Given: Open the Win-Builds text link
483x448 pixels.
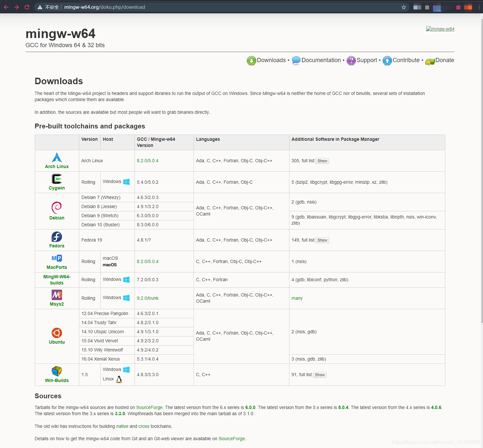Looking at the screenshot, I should click(x=57, y=380).
